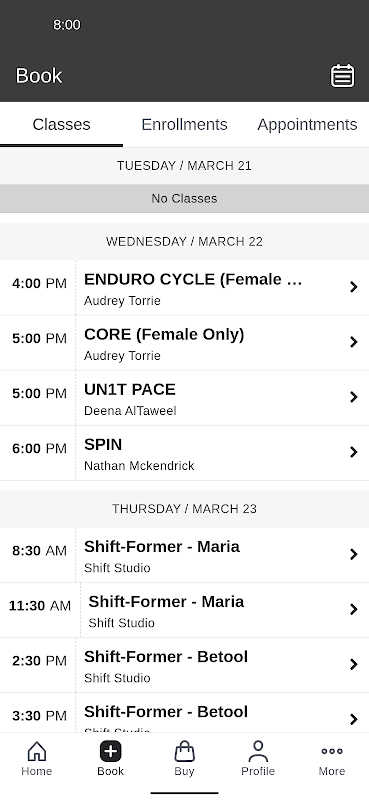Select the Classes tab
This screenshot has height=800, width=369.
click(x=61, y=124)
